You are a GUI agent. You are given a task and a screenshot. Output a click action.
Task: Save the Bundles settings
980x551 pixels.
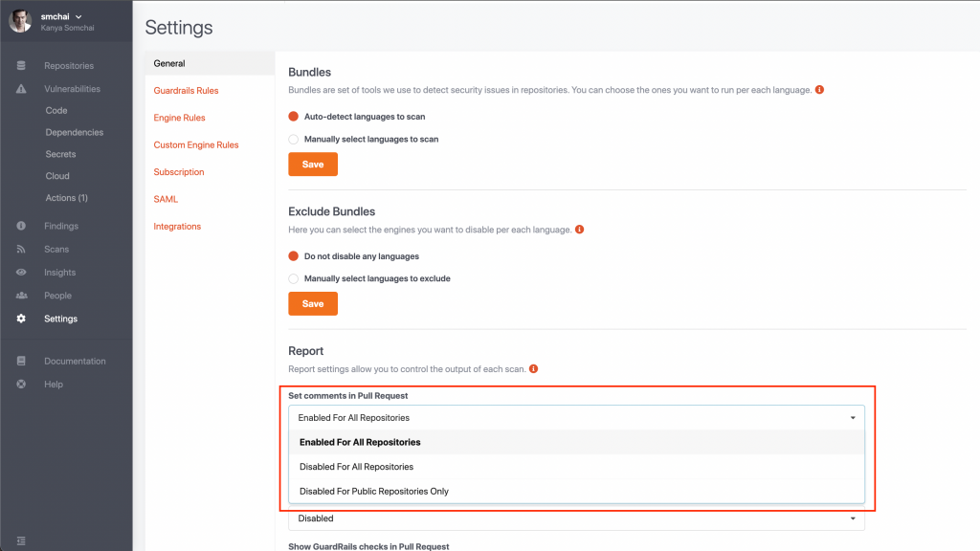pyautogui.click(x=313, y=164)
